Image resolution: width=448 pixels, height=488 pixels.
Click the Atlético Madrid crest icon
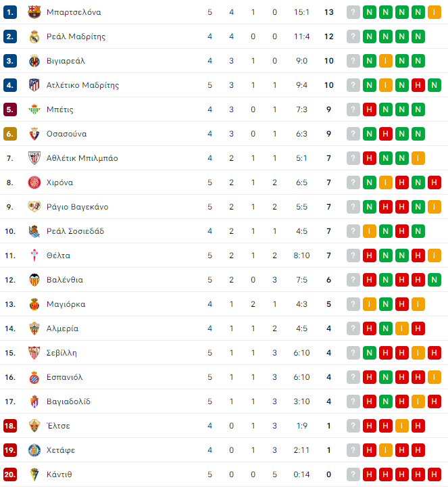pos(34,85)
